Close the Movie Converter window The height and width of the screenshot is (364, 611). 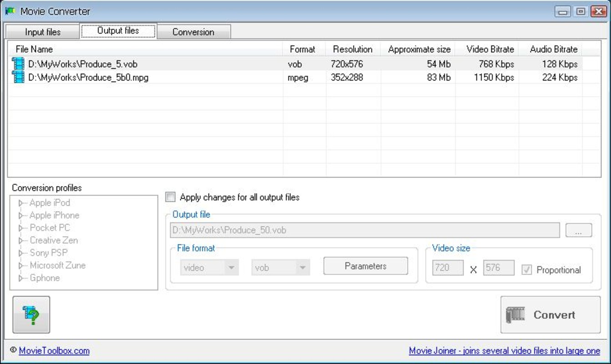tap(598, 11)
